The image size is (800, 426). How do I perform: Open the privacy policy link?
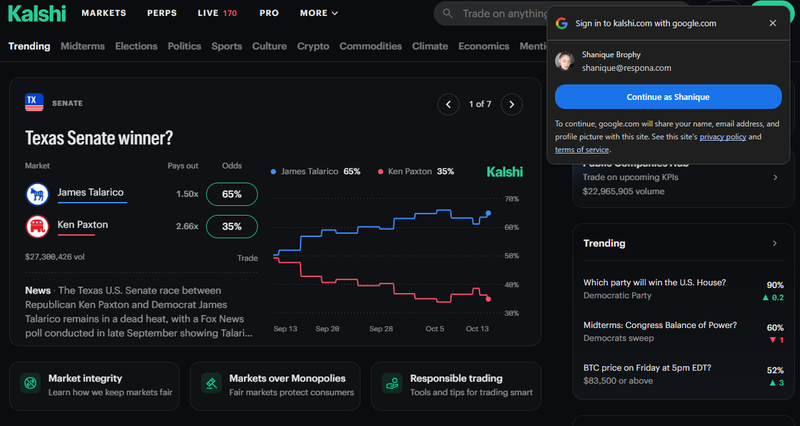tap(722, 137)
